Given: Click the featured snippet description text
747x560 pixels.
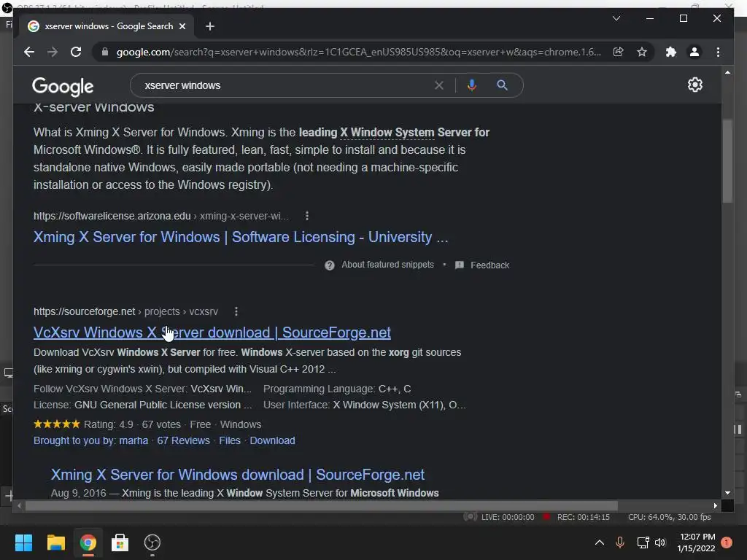Looking at the screenshot, I should point(262,158).
